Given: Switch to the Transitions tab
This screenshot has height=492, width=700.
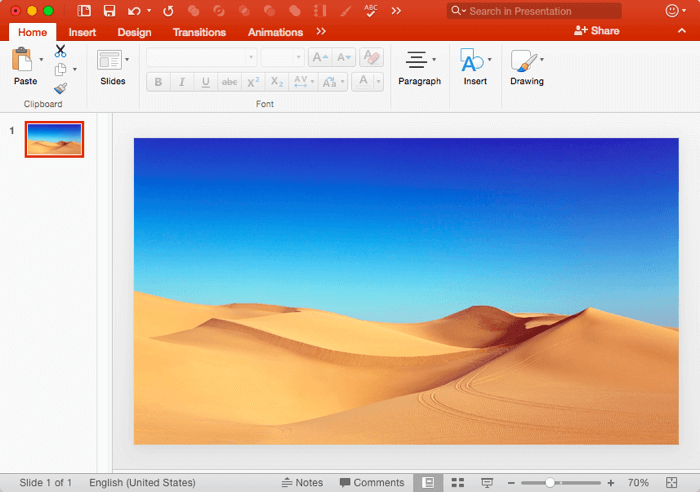Looking at the screenshot, I should 199,32.
